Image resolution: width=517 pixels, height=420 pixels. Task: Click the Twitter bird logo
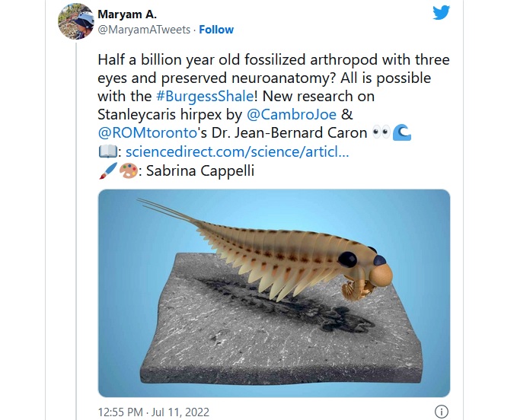click(442, 12)
